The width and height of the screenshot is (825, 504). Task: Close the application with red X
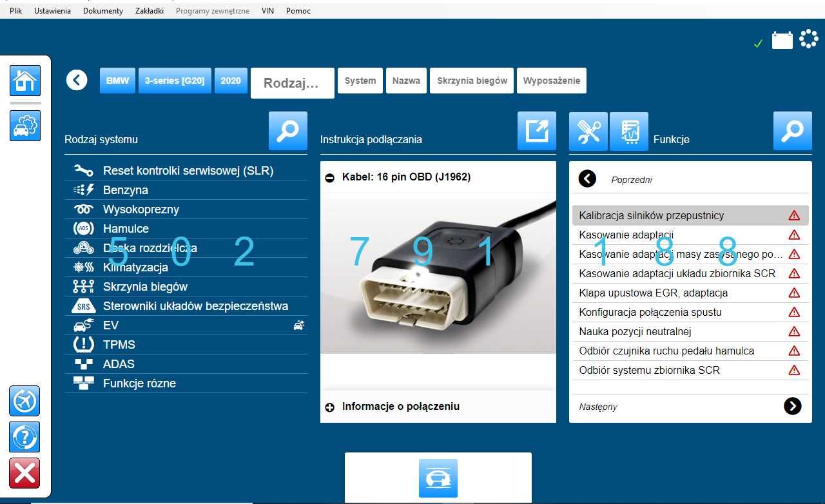coord(25,473)
